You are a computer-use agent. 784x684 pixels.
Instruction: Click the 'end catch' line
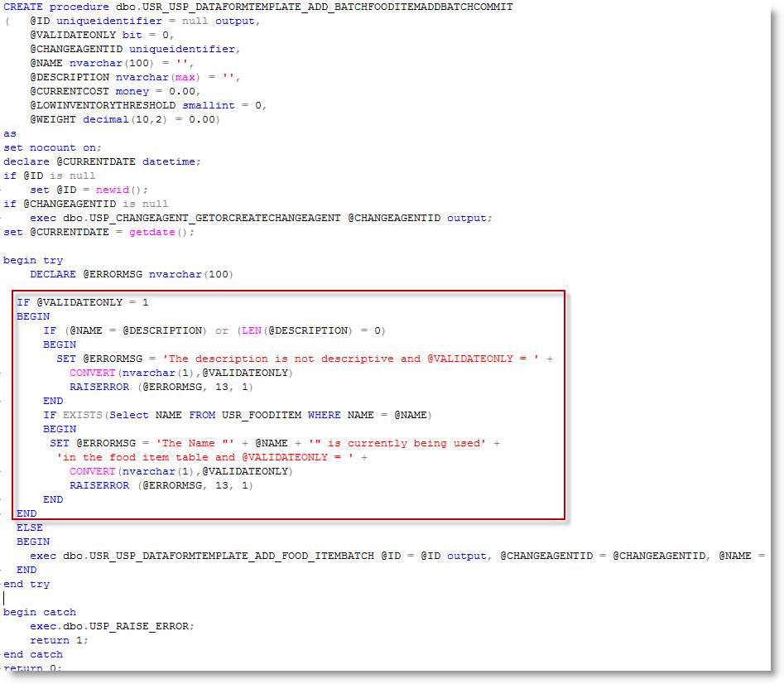tap(33, 654)
